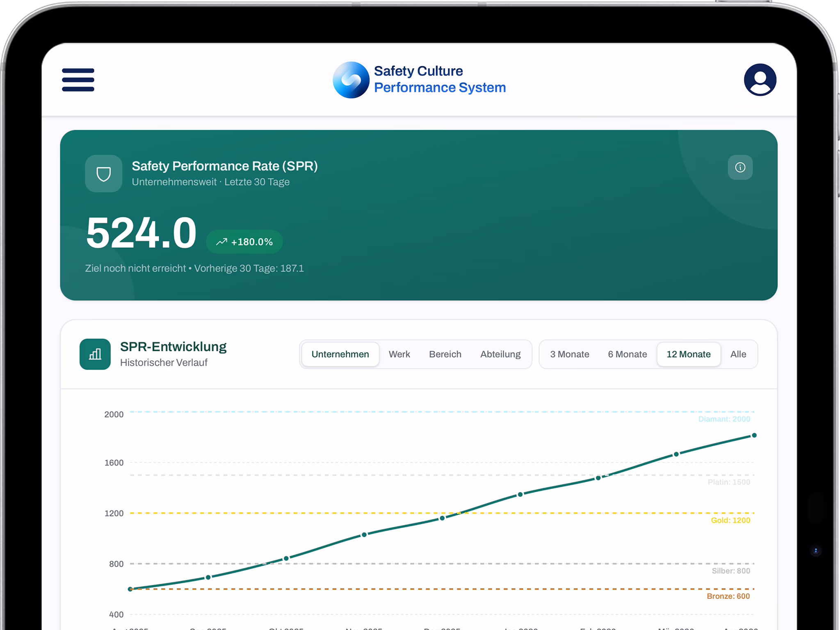Click the shield icon beside Safety Performance Rate

[103, 173]
